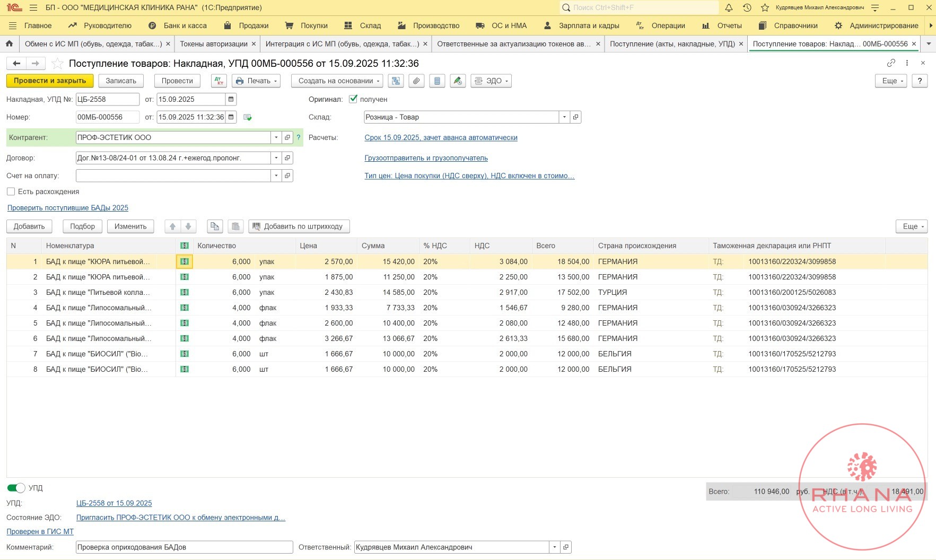Viewport: 936px width, 560px height.
Task: Open the Дт/Кт postings view icon
Action: click(x=218, y=81)
